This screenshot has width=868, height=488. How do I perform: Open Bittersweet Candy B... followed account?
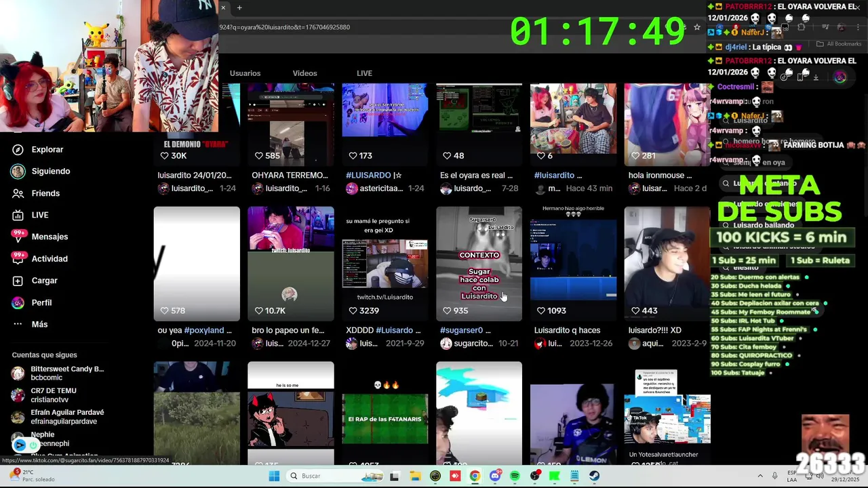[58, 373]
